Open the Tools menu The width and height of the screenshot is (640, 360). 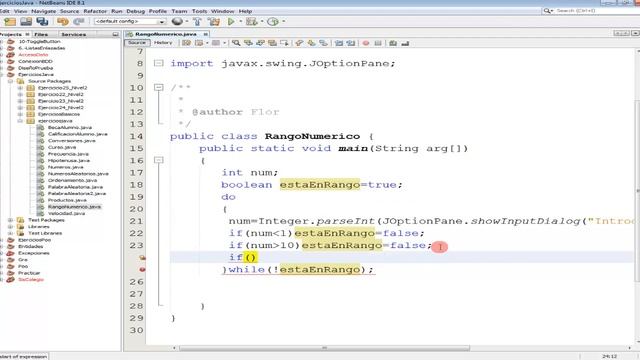click(200, 11)
